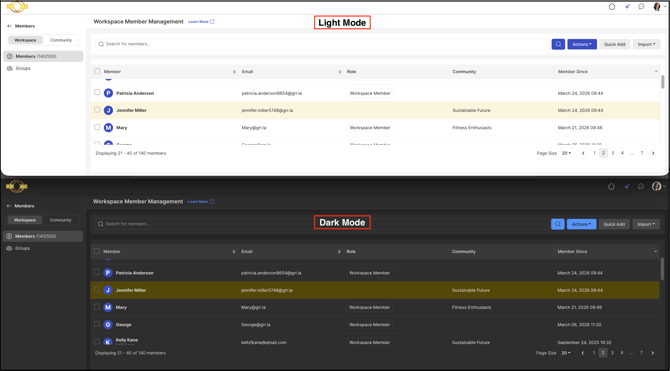Click the blue search button in light mode
This screenshot has height=371, width=670.
point(558,44)
